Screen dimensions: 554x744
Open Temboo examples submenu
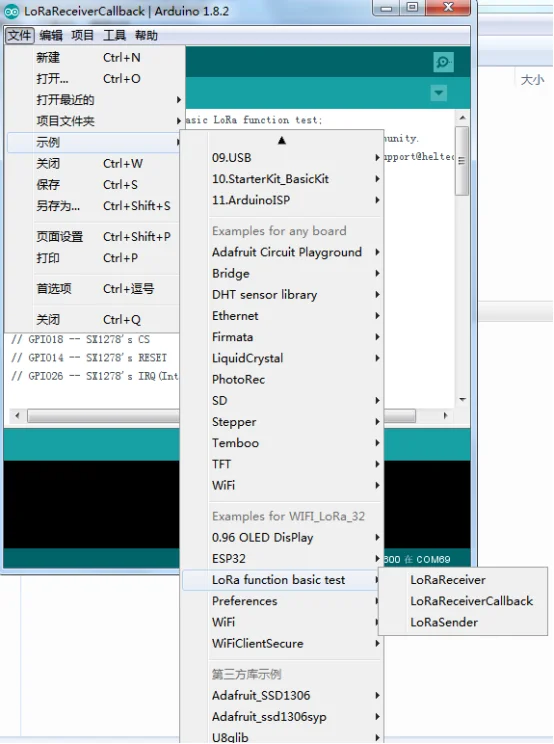pos(282,443)
